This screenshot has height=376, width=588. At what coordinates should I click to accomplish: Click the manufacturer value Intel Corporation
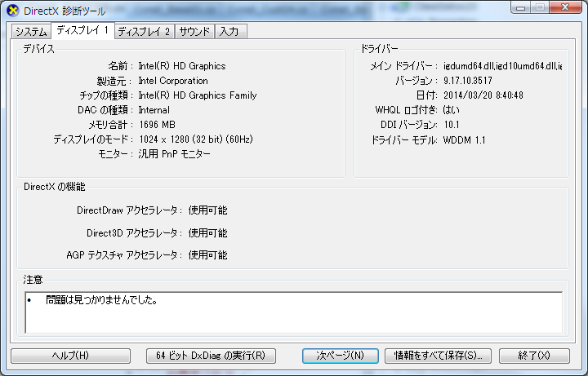[x=173, y=81]
